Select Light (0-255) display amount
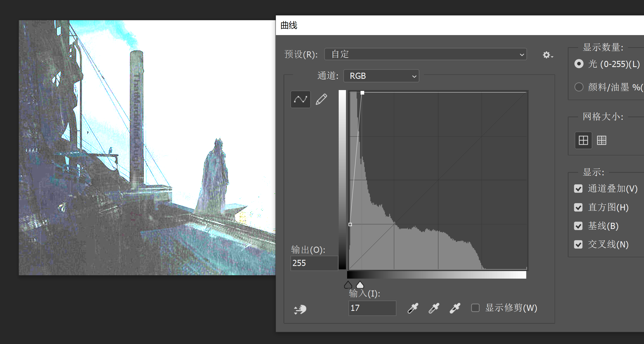The width and height of the screenshot is (644, 344). point(579,64)
